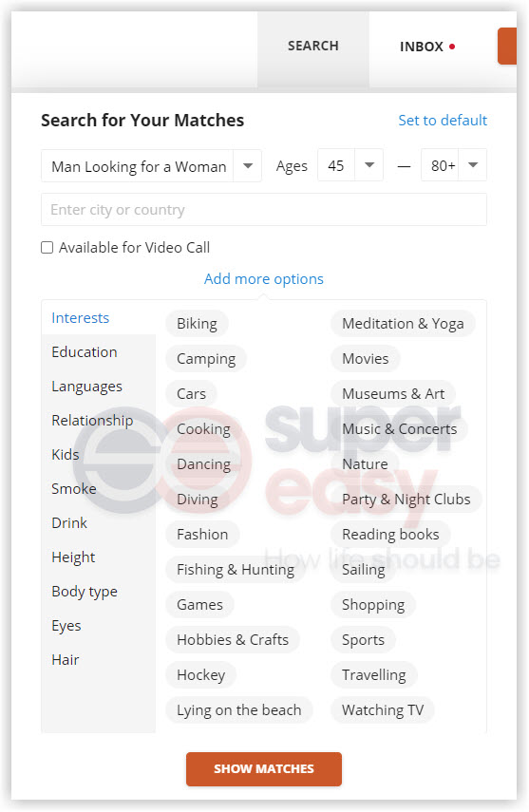Viewport: 529px width, 812px height.
Task: Click the SHOW MATCHES button
Action: 264,769
